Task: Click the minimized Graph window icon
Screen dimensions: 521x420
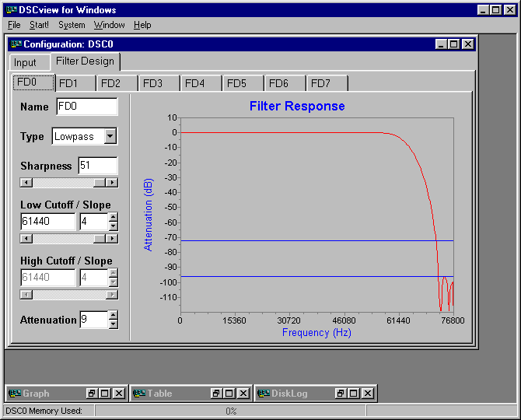Action: pyautogui.click(x=15, y=394)
